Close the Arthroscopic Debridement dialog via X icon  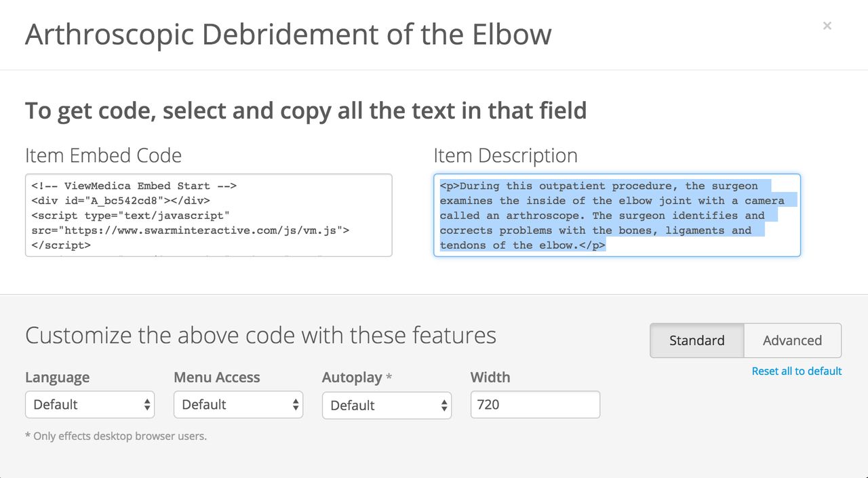pyautogui.click(x=827, y=26)
